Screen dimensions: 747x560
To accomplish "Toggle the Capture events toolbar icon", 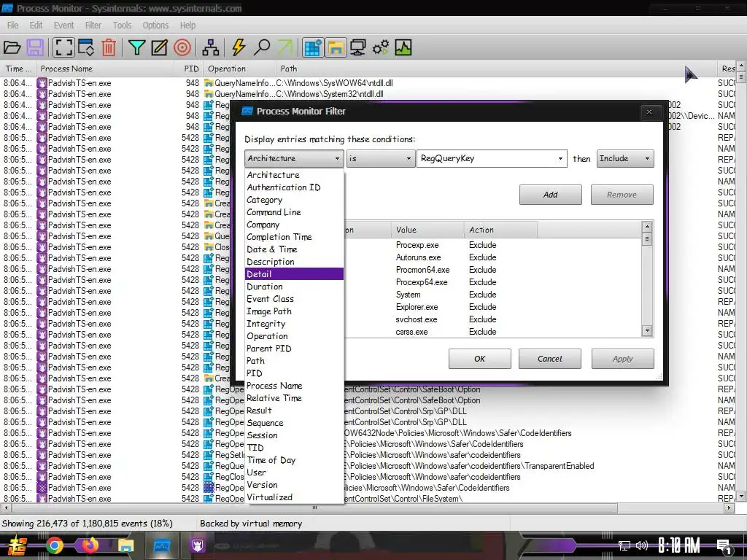I will [x=63, y=47].
